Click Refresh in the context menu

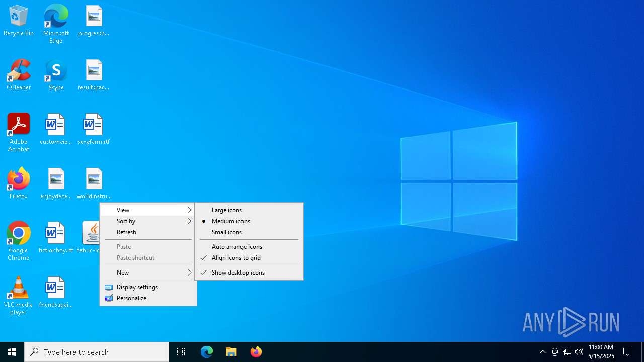pyautogui.click(x=148, y=232)
